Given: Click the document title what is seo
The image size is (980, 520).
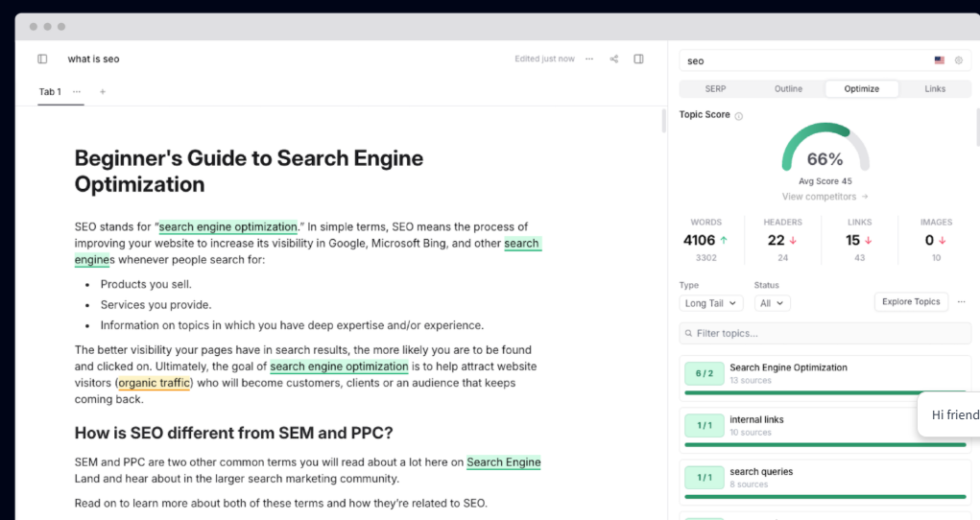Looking at the screenshot, I should 93,59.
